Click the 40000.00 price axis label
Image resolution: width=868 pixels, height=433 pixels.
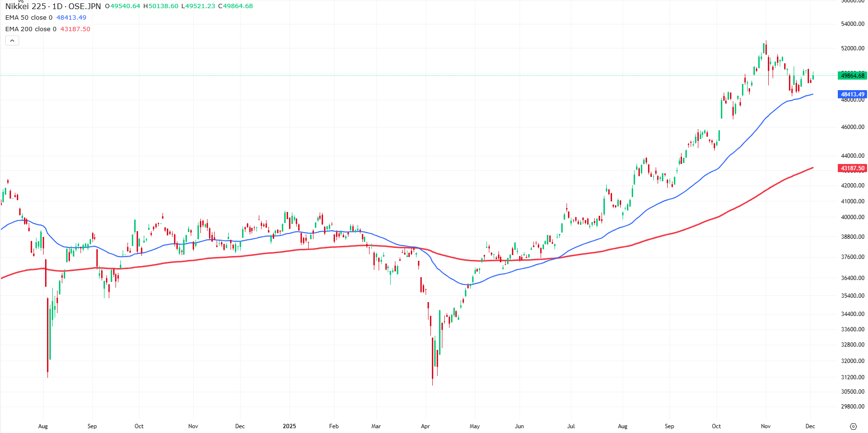coord(853,217)
